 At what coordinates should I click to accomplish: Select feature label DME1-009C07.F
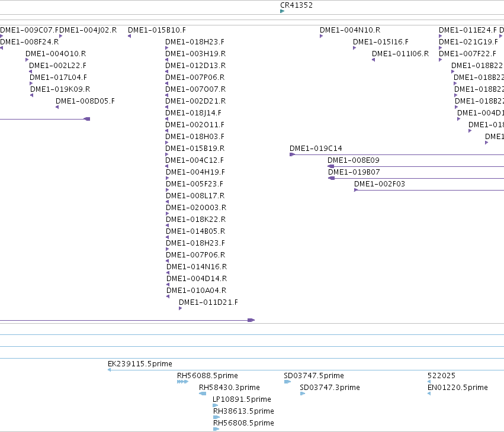click(30, 30)
